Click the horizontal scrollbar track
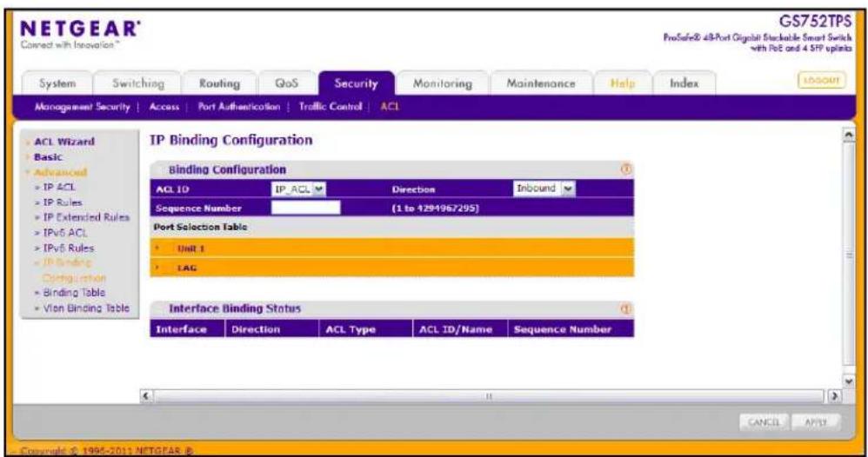The width and height of the screenshot is (868, 457). (x=490, y=396)
